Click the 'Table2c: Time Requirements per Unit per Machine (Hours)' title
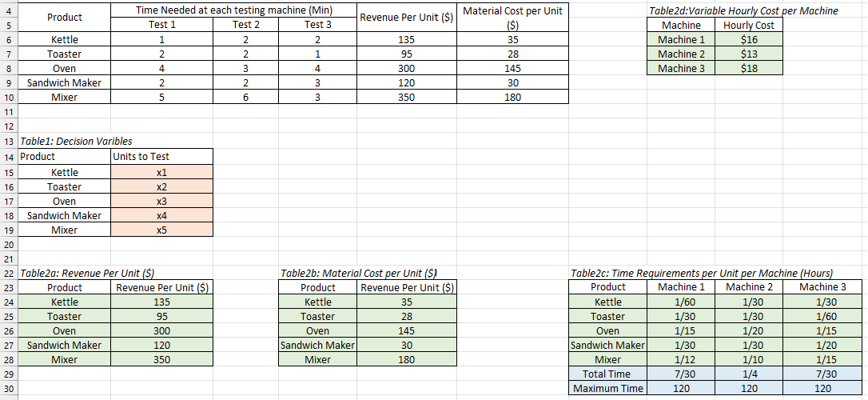Screen dimensions: 868x400 [702, 273]
